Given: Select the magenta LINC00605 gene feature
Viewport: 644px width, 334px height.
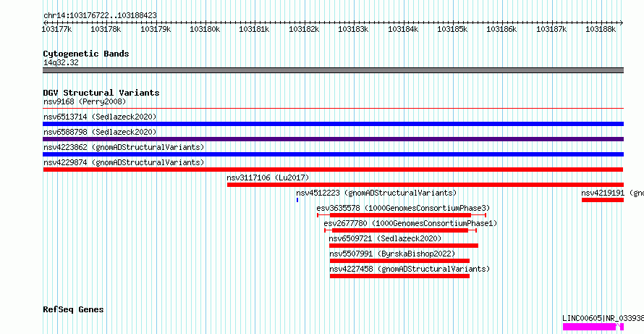Looking at the screenshot, I should coord(593,327).
